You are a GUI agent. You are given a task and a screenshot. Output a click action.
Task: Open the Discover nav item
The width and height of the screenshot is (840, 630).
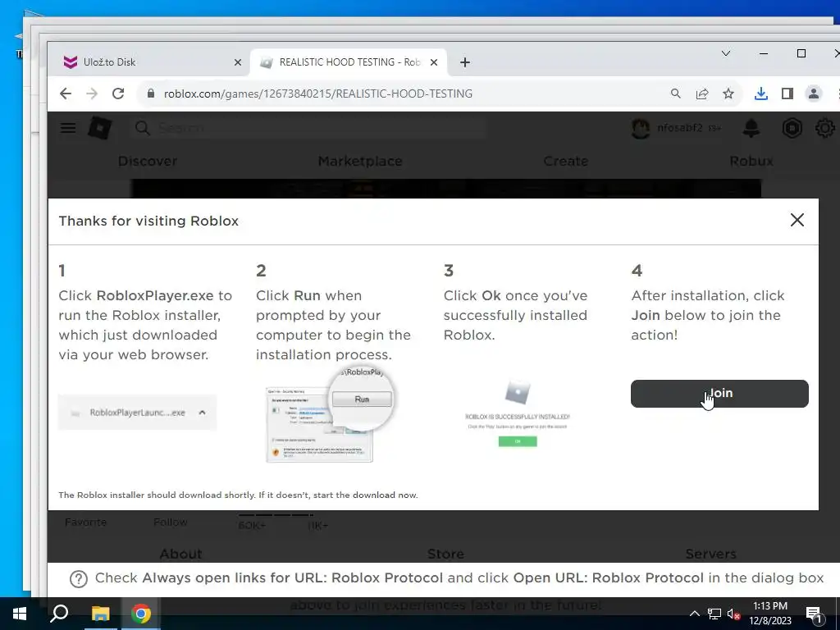pyautogui.click(x=148, y=162)
